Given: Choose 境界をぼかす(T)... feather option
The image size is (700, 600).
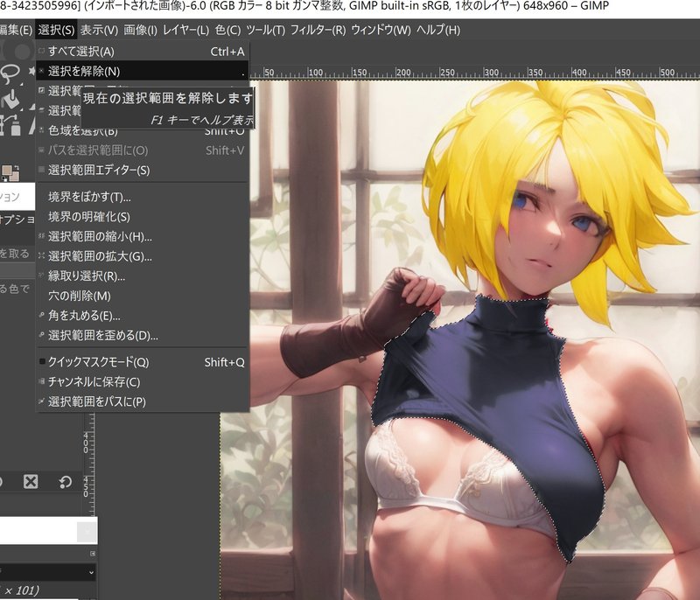Looking at the screenshot, I should 142,197.
